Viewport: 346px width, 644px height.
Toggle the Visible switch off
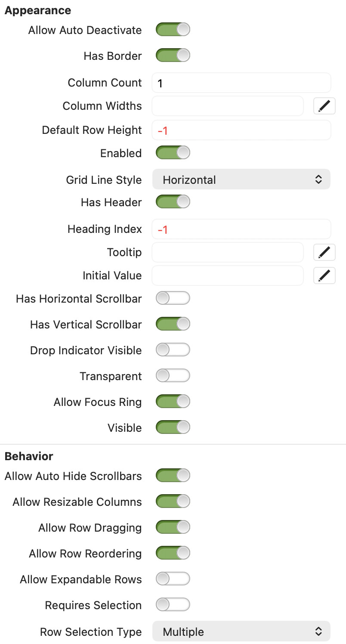pos(173,427)
